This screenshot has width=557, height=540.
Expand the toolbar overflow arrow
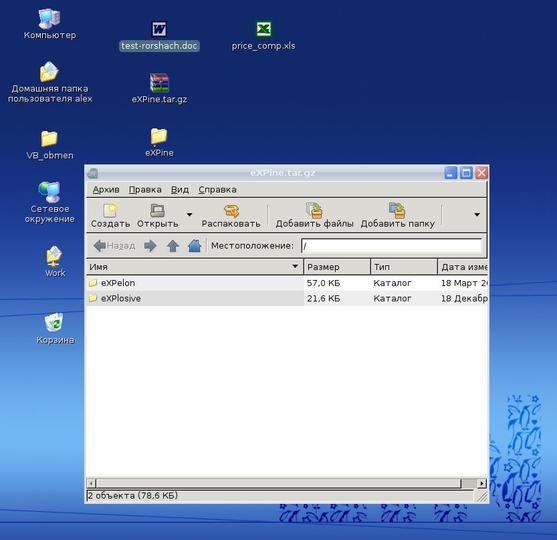click(477, 214)
